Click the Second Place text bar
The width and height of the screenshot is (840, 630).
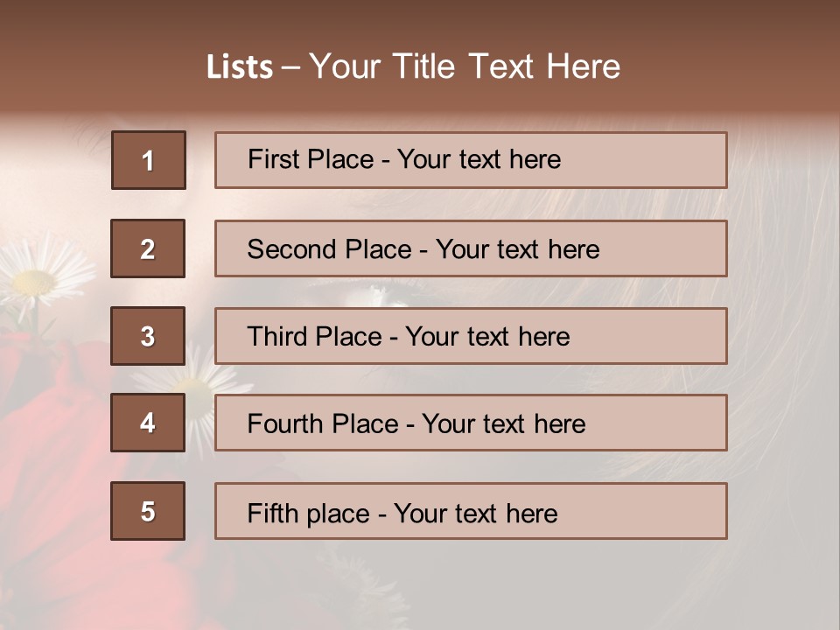[471, 248]
